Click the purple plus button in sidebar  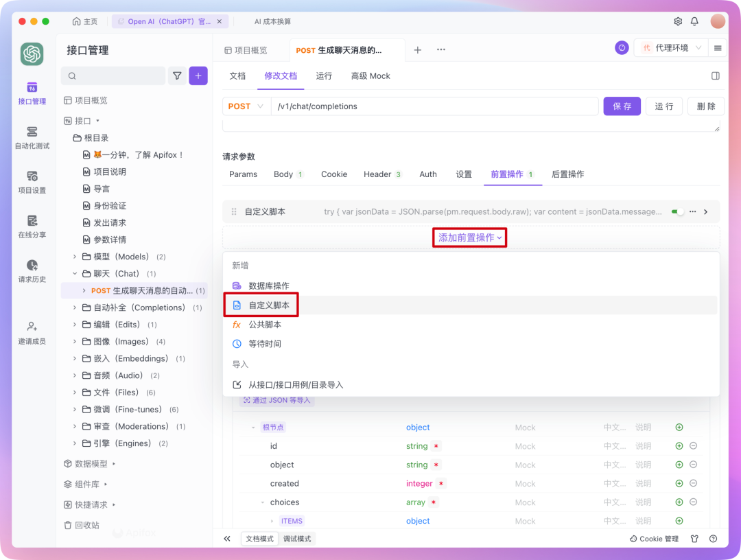pyautogui.click(x=198, y=76)
